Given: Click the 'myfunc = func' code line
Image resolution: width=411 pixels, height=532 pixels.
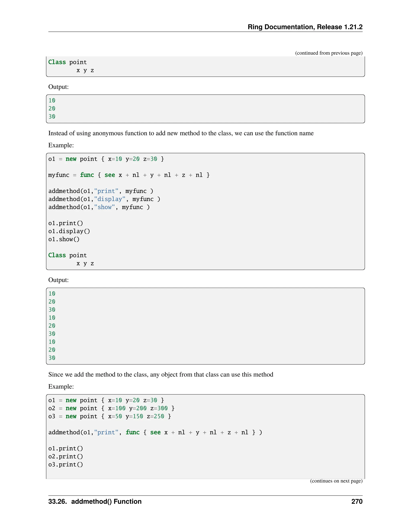Looking at the screenshot, I should point(129,175).
